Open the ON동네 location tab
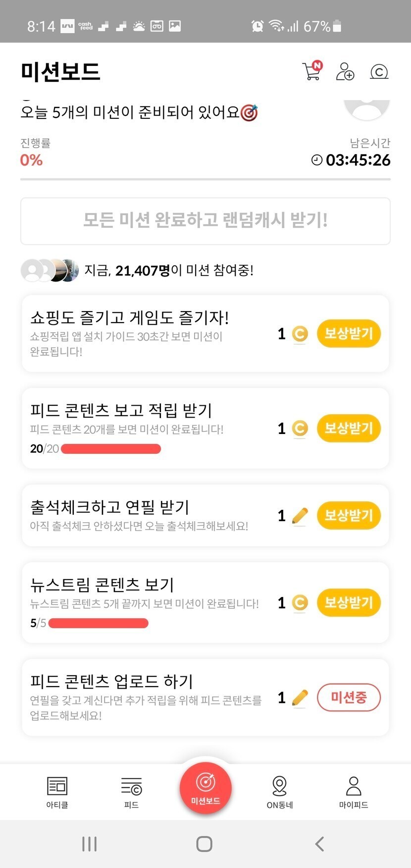 coord(280,791)
